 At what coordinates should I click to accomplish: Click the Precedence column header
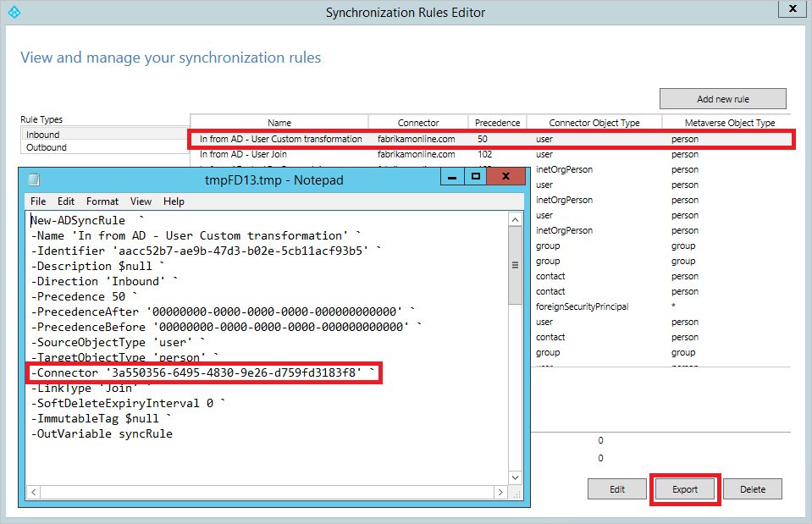tap(497, 122)
